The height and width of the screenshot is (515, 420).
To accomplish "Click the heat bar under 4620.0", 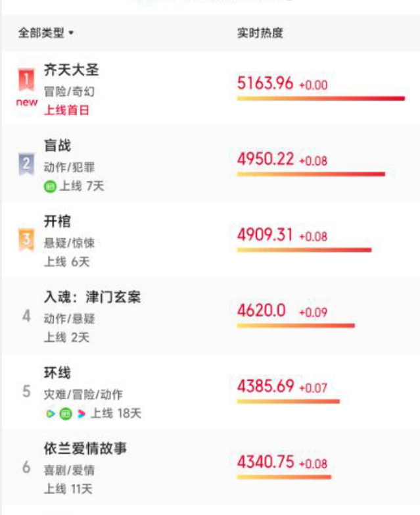I will [x=296, y=326].
